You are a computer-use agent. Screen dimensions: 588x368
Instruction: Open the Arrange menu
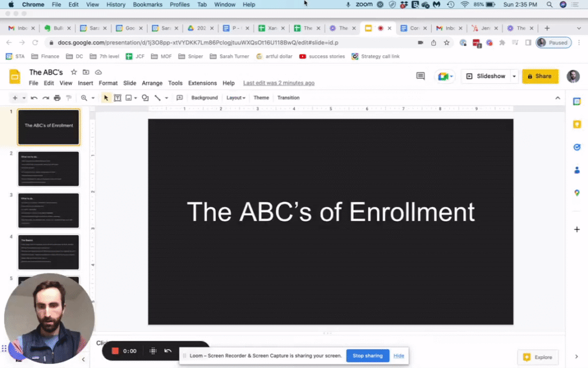coord(152,83)
